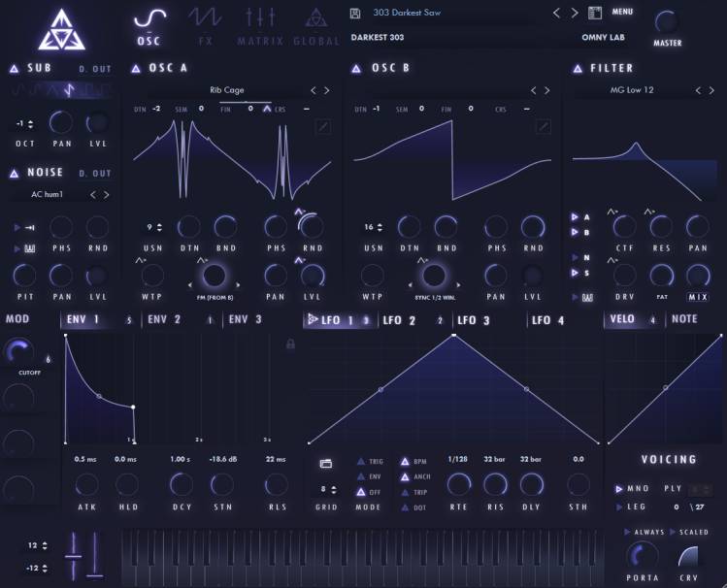Click the MASTER volume knob
The height and width of the screenshot is (588, 727).
pyautogui.click(x=667, y=23)
